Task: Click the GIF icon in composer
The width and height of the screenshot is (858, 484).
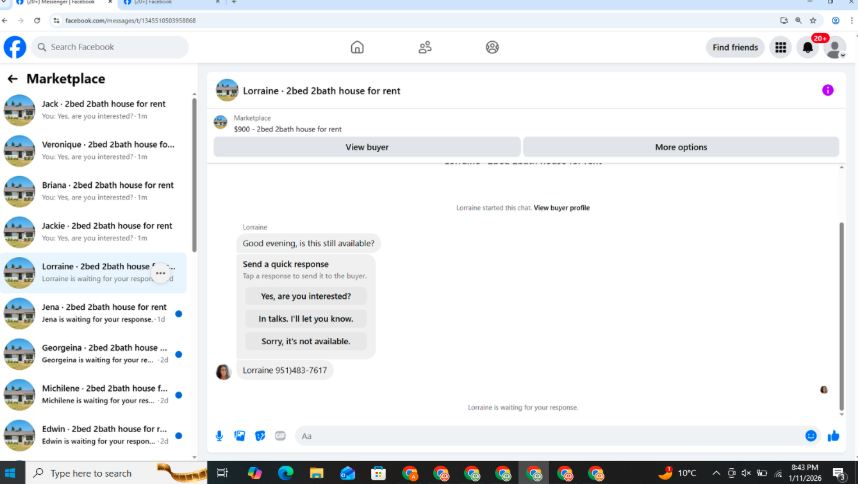Action: (280, 436)
